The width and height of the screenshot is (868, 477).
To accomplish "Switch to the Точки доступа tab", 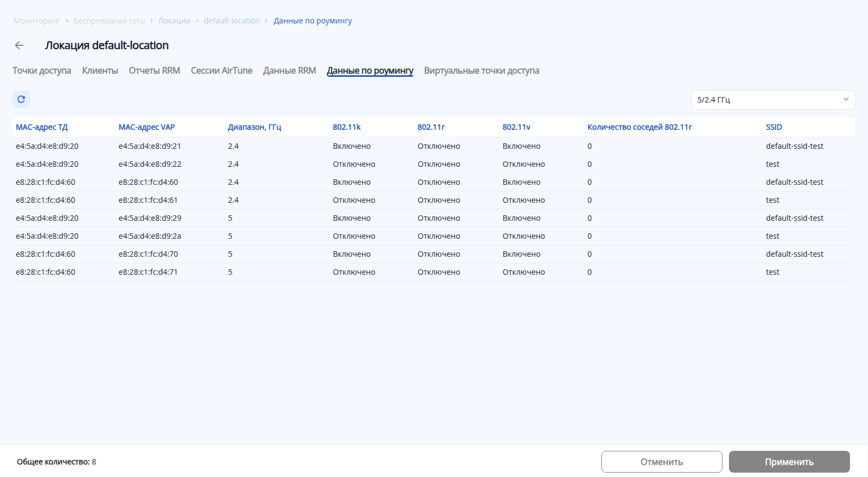I will click(x=42, y=71).
